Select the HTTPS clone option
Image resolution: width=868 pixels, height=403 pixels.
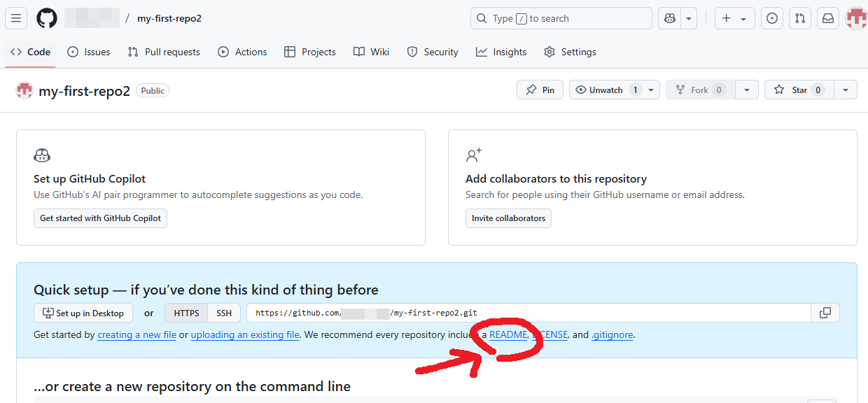tap(185, 313)
